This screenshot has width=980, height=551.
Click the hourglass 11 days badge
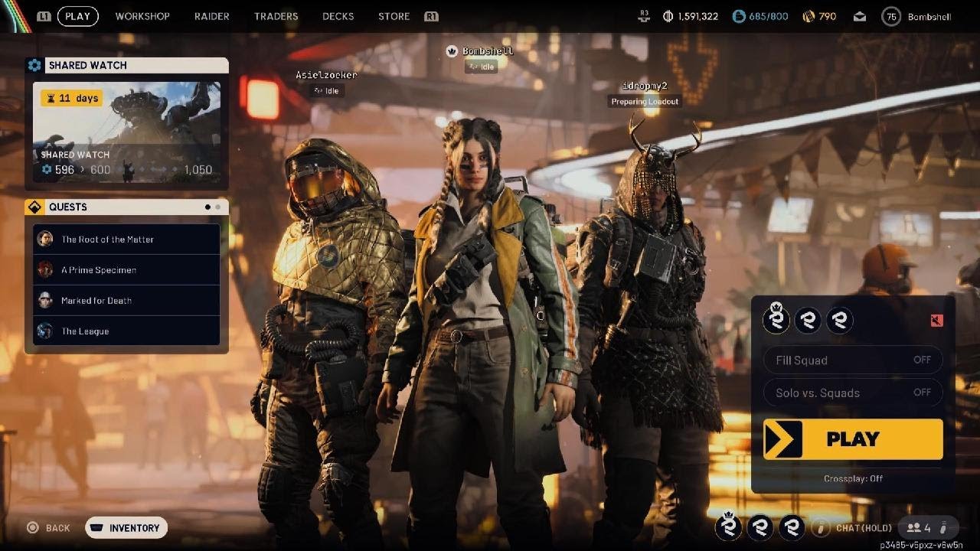click(71, 98)
